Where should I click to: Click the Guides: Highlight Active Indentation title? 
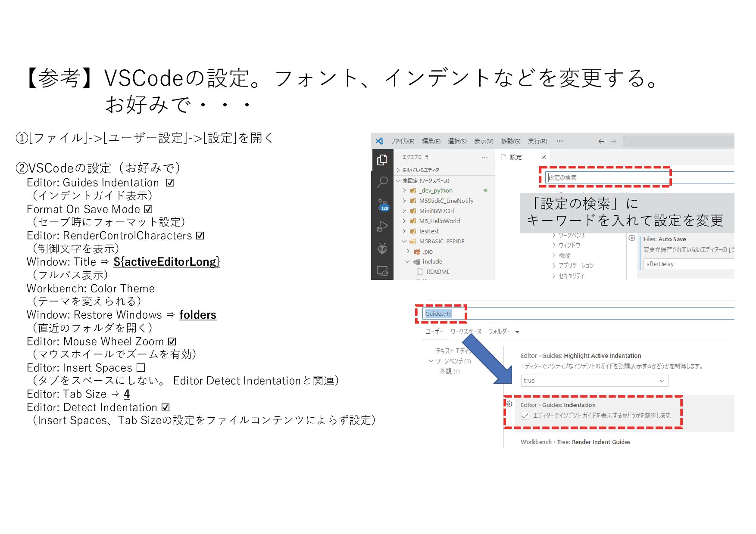[581, 356]
